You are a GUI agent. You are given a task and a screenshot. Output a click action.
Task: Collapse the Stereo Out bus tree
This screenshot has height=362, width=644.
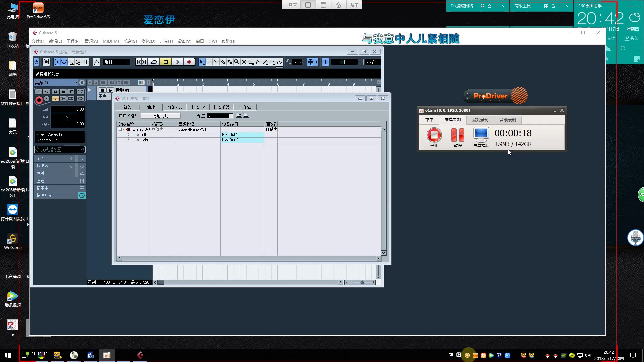point(120,129)
